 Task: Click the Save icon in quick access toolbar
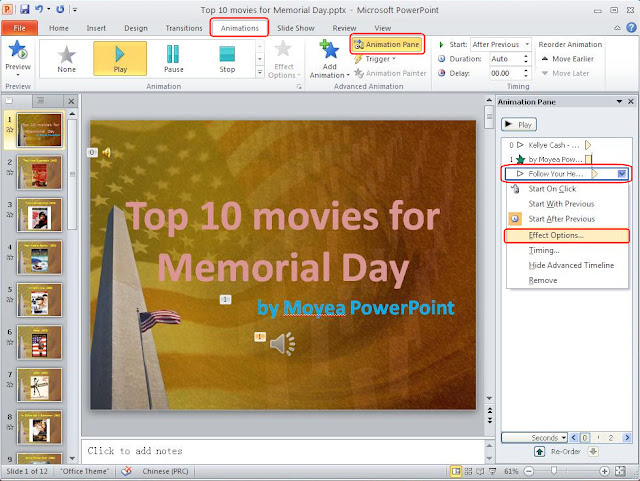point(24,9)
